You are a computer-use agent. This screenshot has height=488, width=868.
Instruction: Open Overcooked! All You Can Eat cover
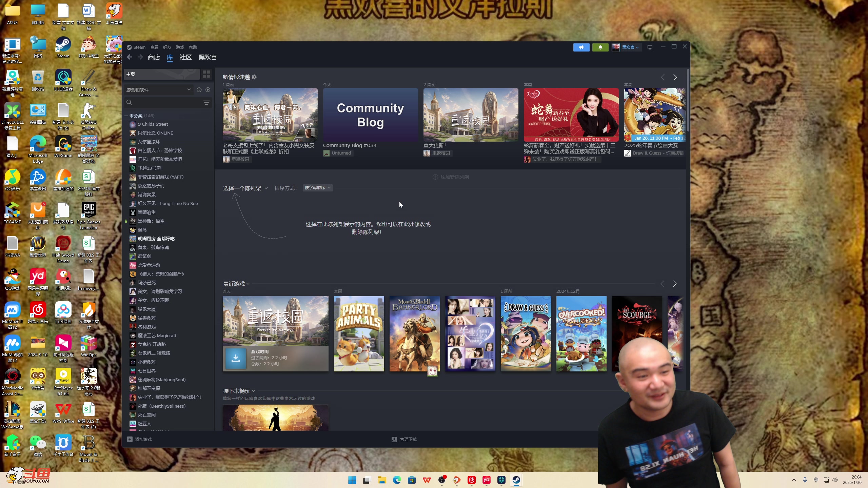581,334
